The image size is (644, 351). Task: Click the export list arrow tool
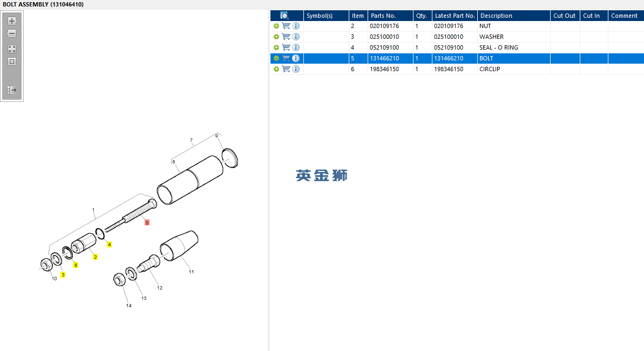click(12, 90)
